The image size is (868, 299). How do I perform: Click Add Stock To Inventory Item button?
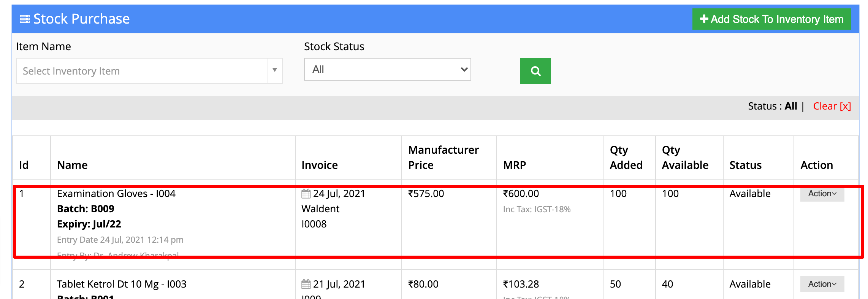tap(771, 19)
